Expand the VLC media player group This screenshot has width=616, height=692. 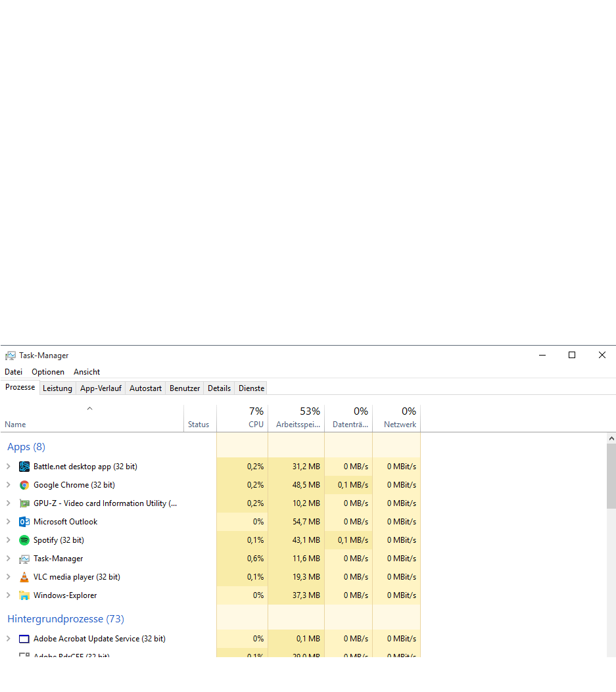[x=8, y=577]
